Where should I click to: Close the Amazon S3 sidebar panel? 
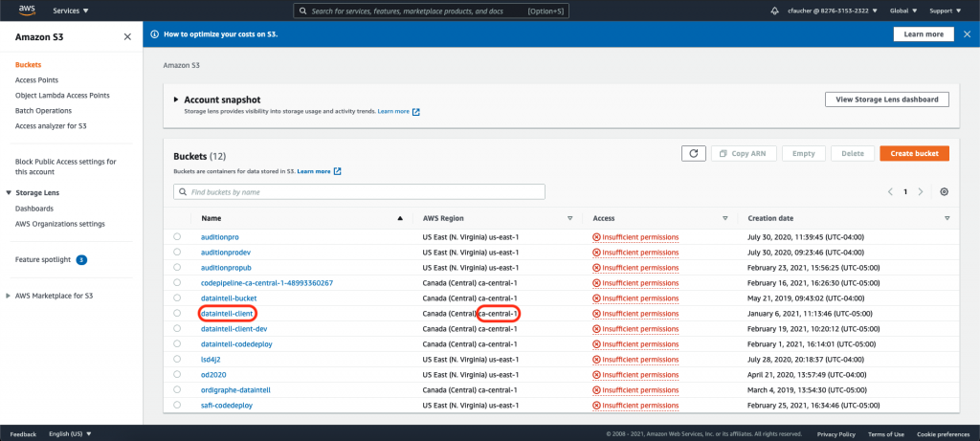(127, 37)
